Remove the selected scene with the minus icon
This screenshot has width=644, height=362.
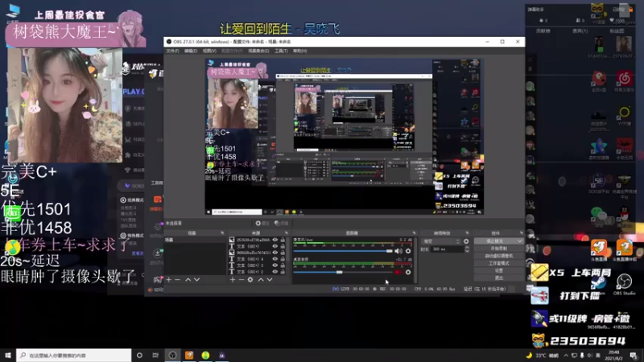(x=177, y=279)
